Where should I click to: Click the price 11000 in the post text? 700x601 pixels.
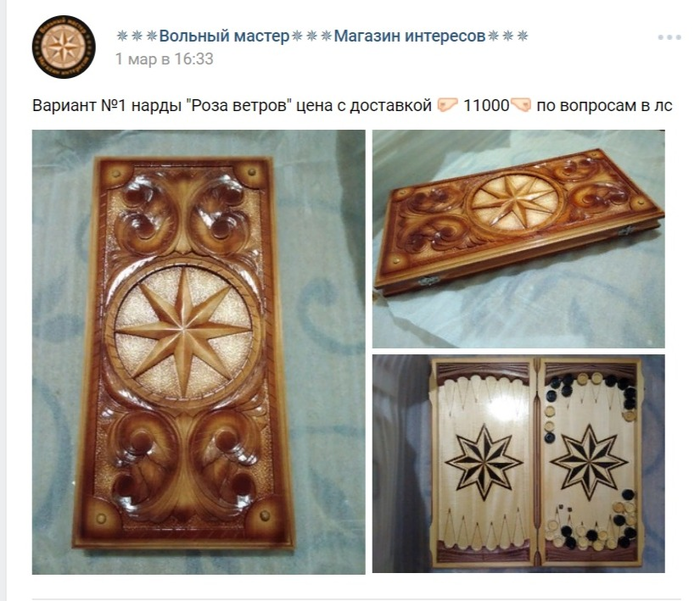coord(486,105)
